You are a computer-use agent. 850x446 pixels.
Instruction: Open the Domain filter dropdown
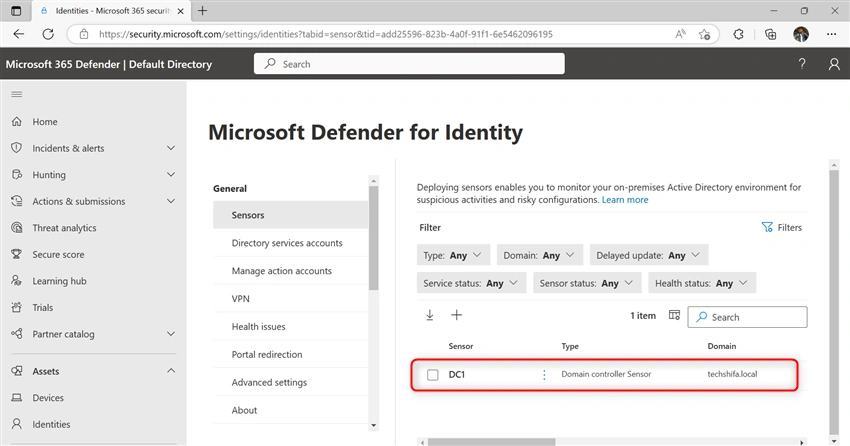[x=539, y=255]
